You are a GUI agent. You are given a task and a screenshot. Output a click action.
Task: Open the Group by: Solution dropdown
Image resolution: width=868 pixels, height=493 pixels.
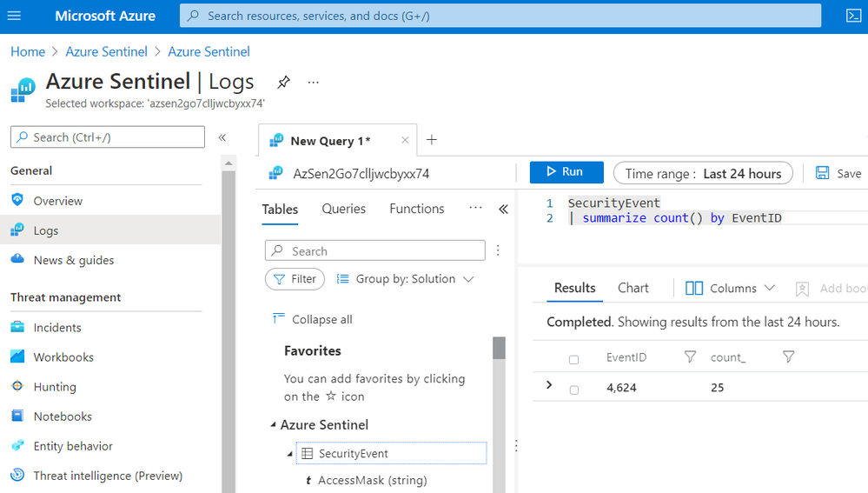coord(406,278)
